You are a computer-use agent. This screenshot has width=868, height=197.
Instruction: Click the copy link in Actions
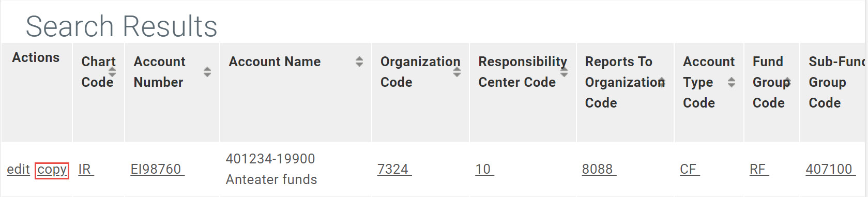point(52,170)
